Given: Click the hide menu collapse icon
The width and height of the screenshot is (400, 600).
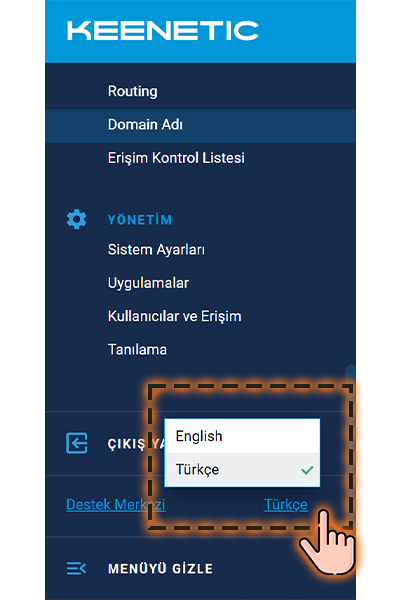Looking at the screenshot, I should (x=76, y=568).
